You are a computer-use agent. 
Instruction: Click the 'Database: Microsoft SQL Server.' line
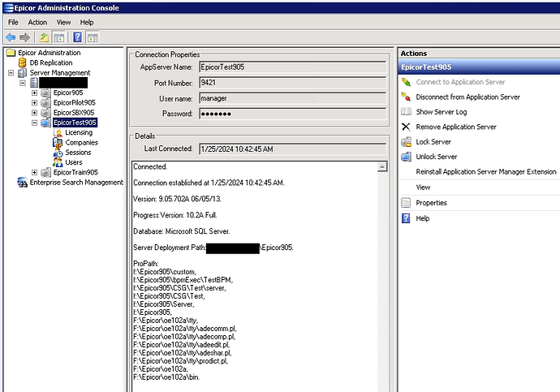(182, 231)
